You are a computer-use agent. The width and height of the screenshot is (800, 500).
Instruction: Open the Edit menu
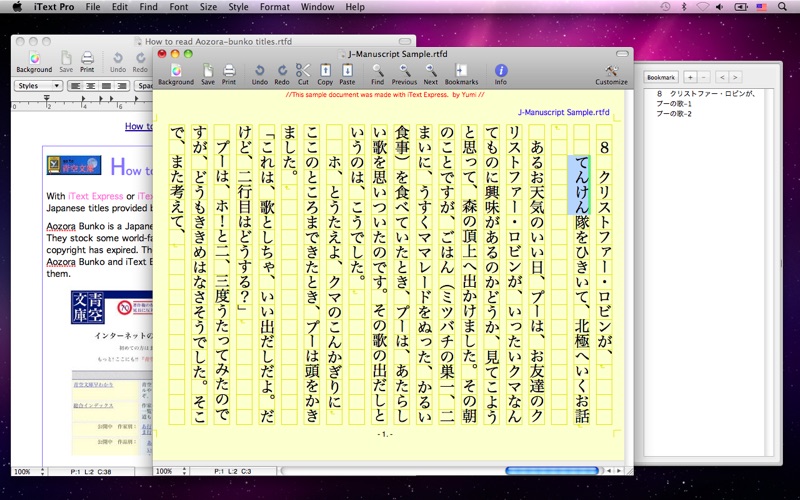120,7
